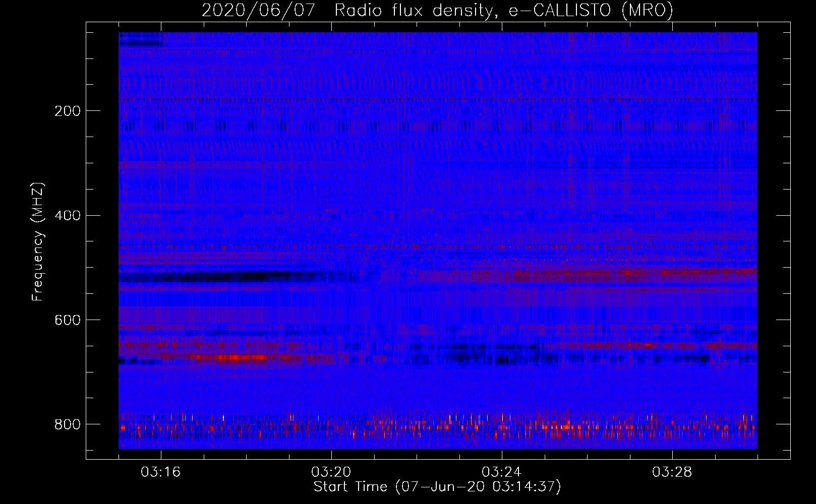
Task: Click the 03:28 time tick label
Action: coord(672,472)
